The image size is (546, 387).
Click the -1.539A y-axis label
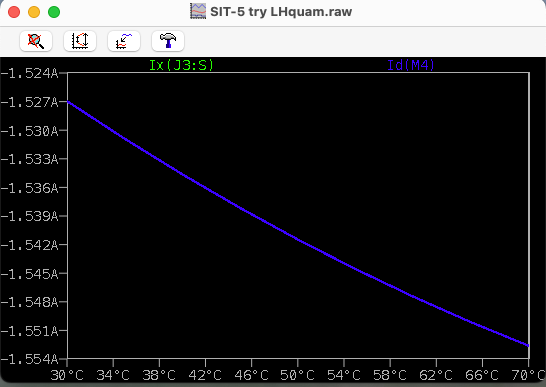click(29, 216)
